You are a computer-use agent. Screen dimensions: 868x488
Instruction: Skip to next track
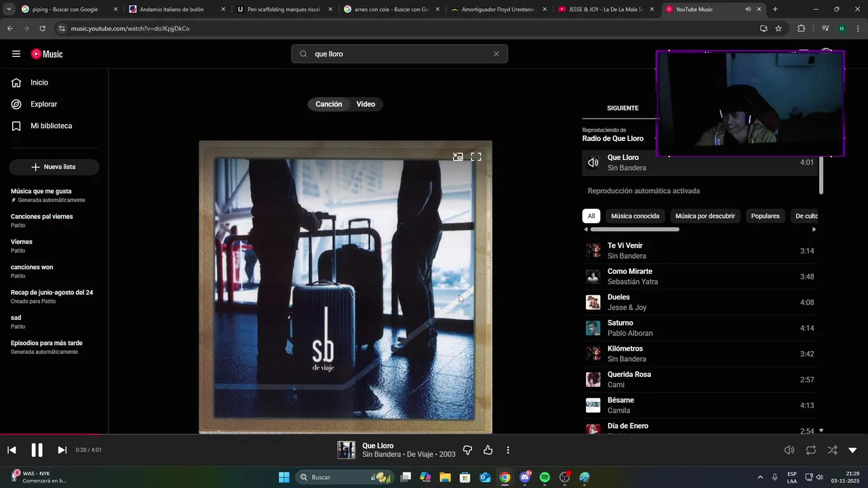point(62,450)
